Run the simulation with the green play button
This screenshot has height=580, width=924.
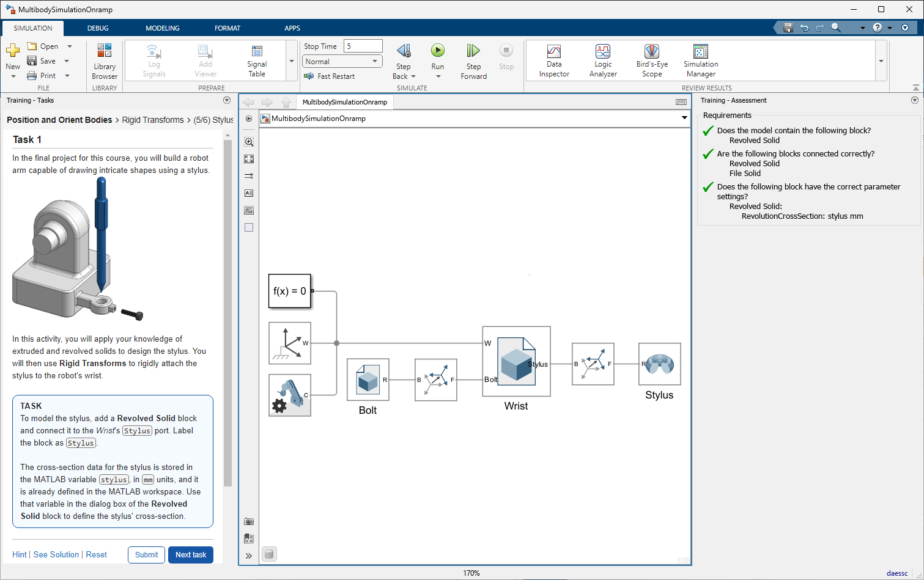click(x=438, y=51)
